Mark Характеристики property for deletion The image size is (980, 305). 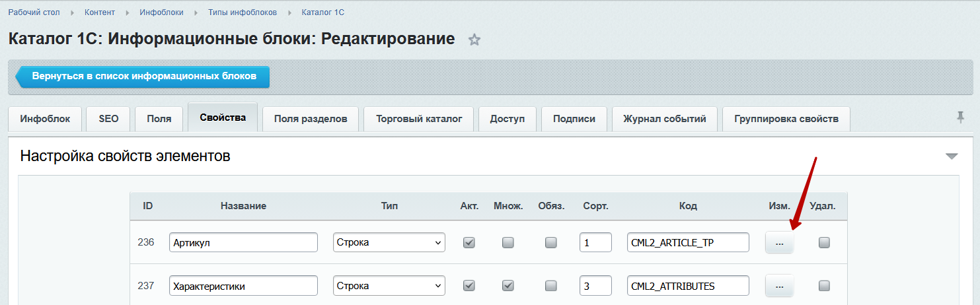[x=823, y=286]
